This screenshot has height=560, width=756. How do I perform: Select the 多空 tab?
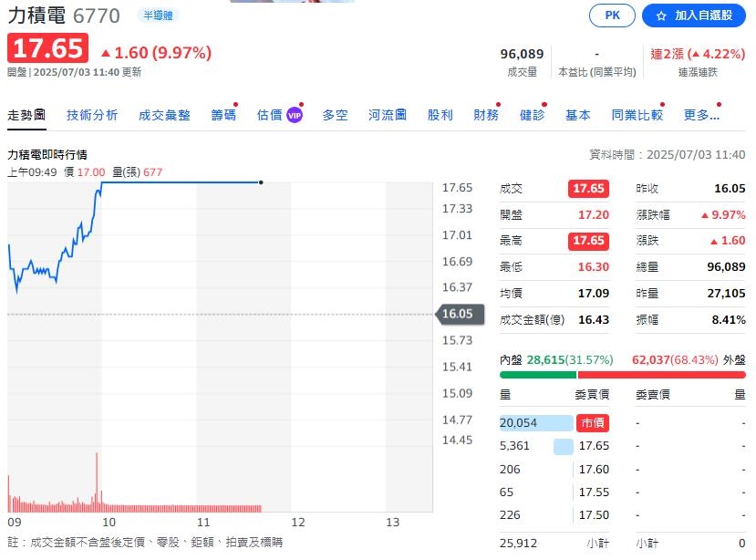click(337, 115)
